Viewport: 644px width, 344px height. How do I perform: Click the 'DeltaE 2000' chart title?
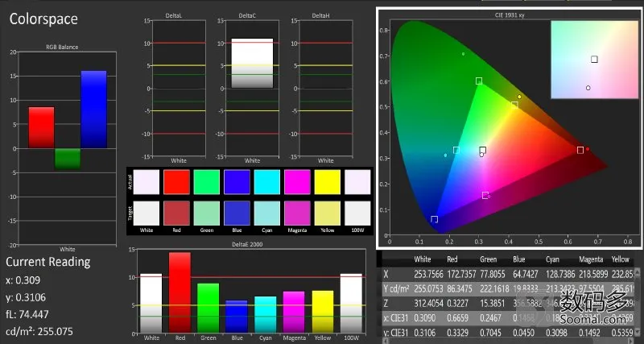coord(247,244)
